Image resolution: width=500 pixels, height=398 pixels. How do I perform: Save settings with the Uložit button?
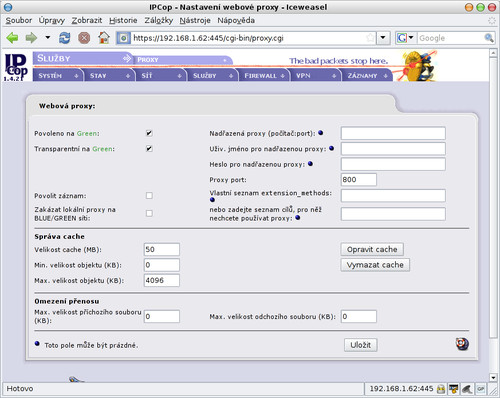pos(361,345)
